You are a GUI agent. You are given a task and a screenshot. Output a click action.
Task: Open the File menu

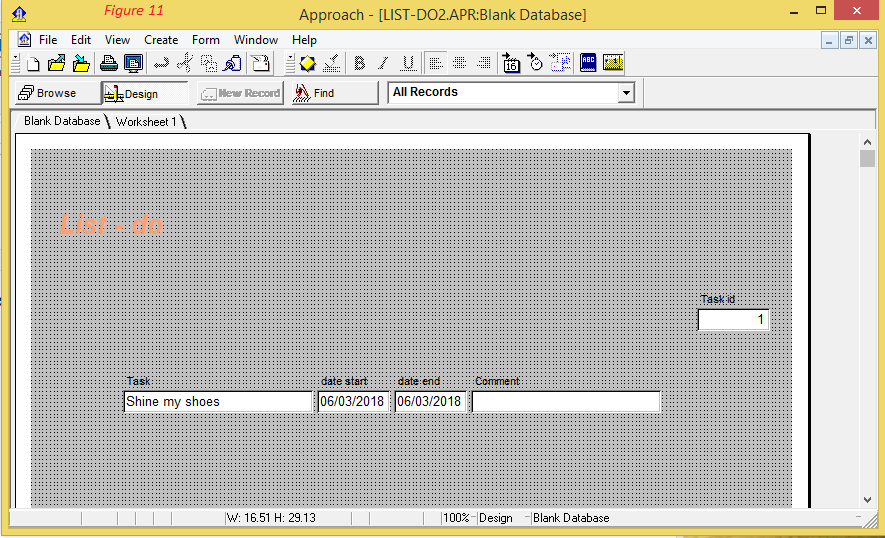click(48, 40)
